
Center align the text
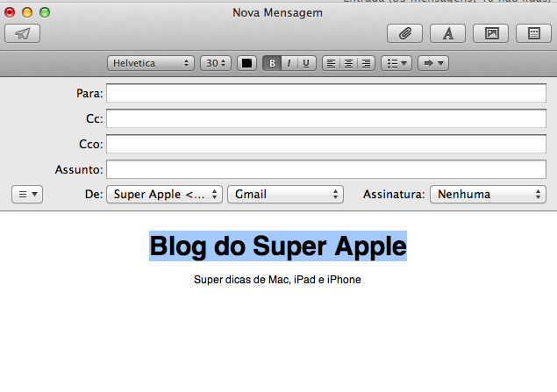pos(348,63)
